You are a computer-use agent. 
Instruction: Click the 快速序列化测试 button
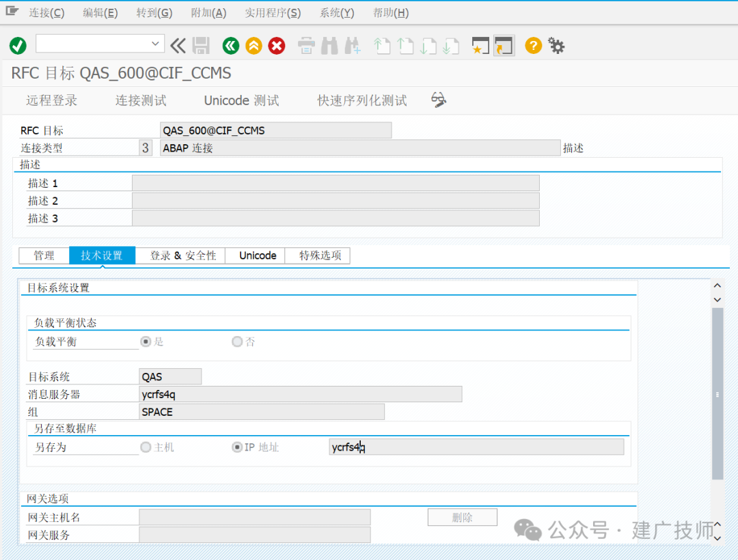click(x=362, y=100)
